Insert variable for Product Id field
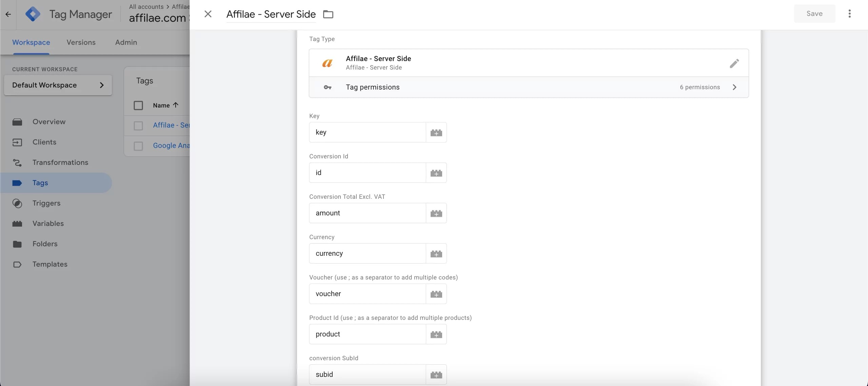868x386 pixels. [x=436, y=334]
